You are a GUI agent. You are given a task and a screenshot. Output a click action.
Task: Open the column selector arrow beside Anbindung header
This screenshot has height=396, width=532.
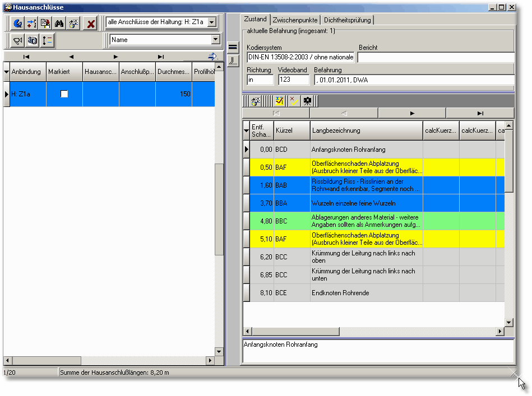tap(7, 72)
